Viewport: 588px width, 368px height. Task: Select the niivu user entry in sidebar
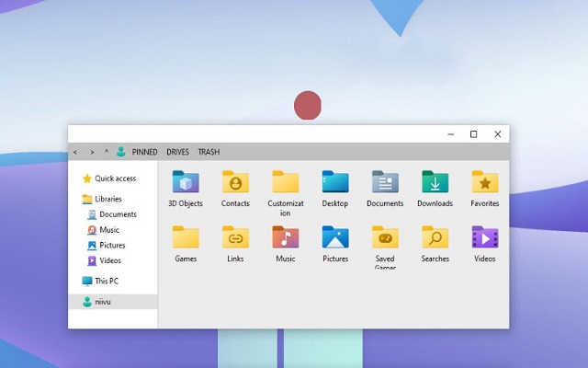coord(113,302)
